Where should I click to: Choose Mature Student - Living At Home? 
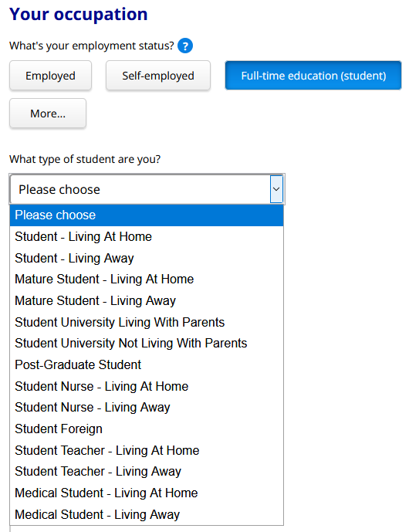(x=147, y=280)
